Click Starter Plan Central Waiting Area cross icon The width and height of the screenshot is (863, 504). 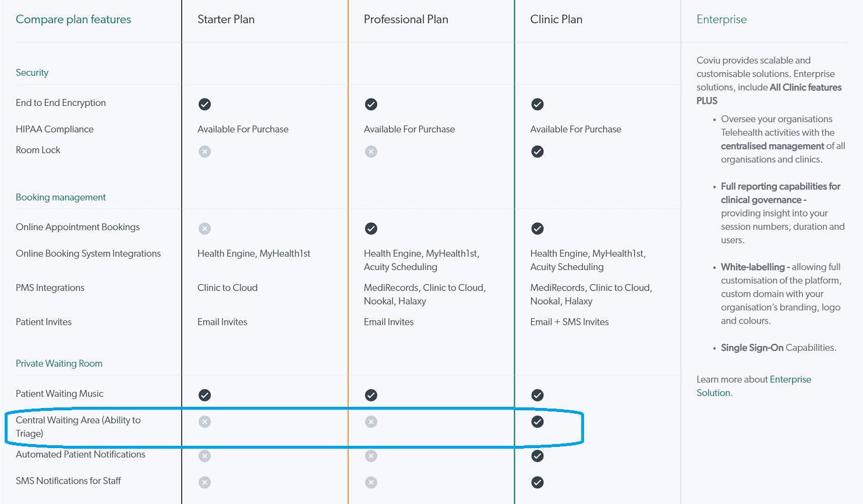click(x=204, y=422)
